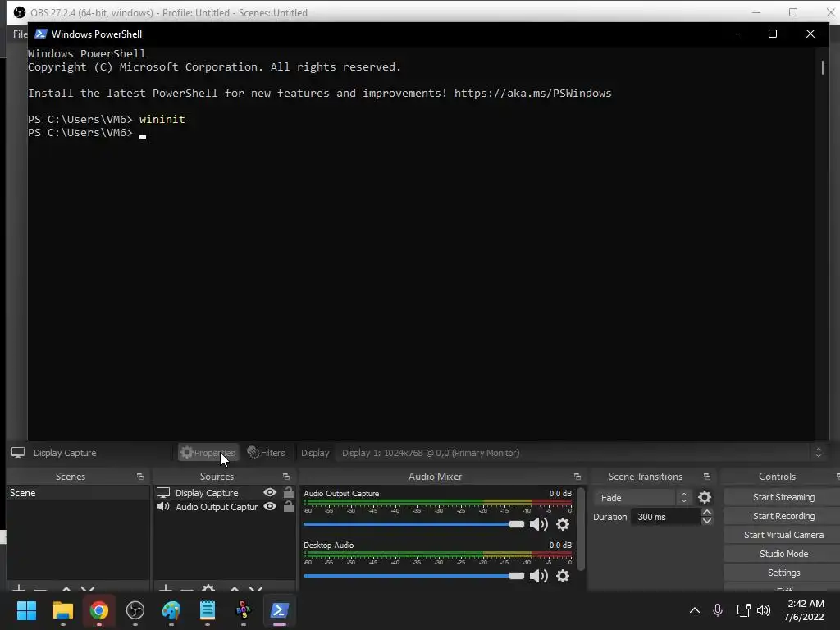Click the source toolbar expand arrows
840x630 pixels.
818,453
